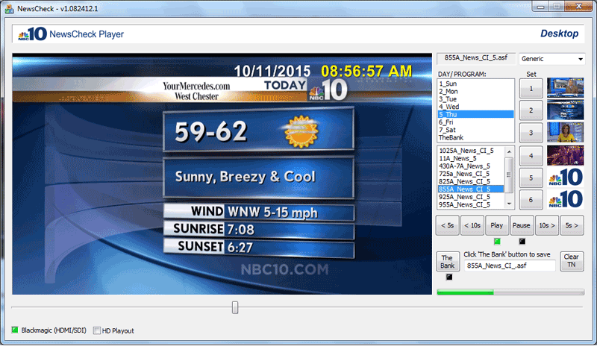The width and height of the screenshot is (597, 364).
Task: Skip forward 5 seconds with '5s >'
Action: click(x=572, y=225)
